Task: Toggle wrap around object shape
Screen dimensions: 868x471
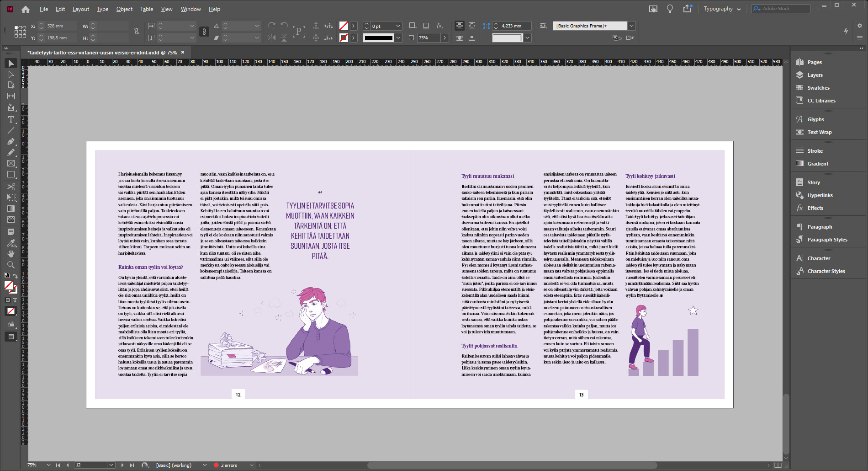Action: tap(460, 37)
